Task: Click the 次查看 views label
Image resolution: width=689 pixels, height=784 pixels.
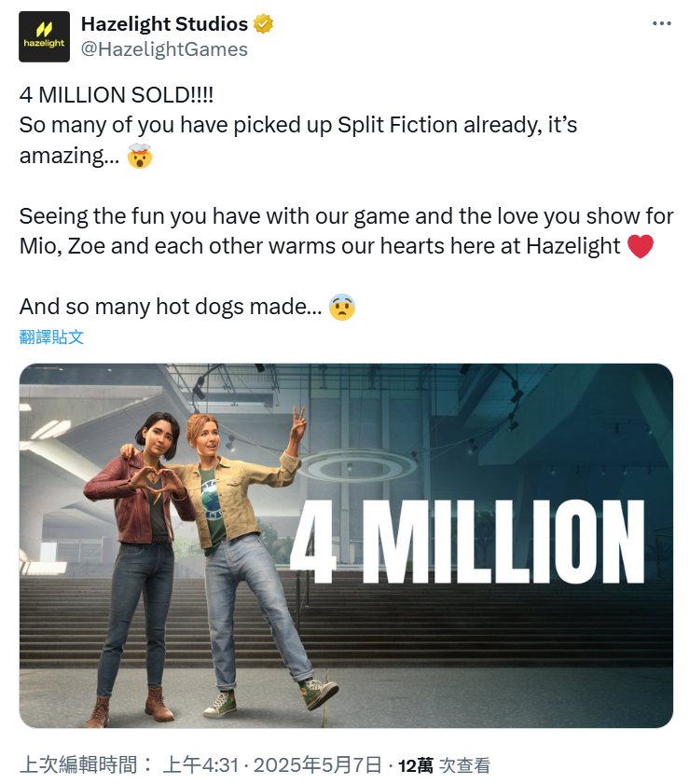Action: (464, 765)
